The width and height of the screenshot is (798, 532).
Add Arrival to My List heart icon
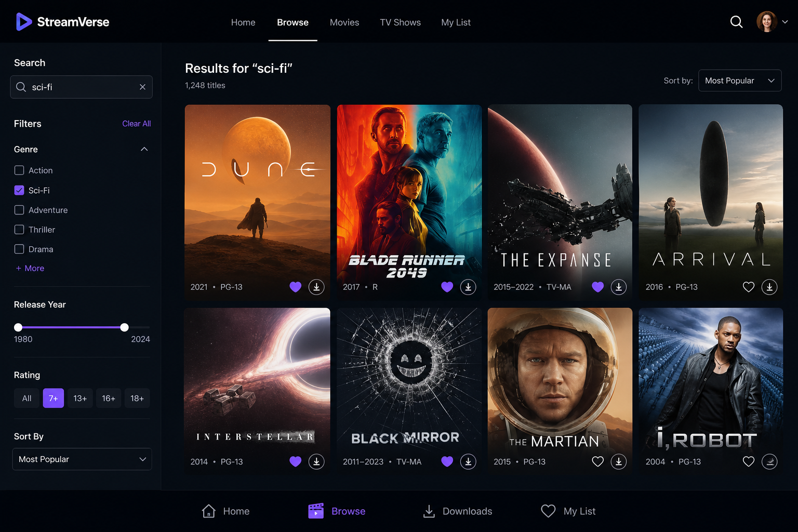(x=748, y=287)
